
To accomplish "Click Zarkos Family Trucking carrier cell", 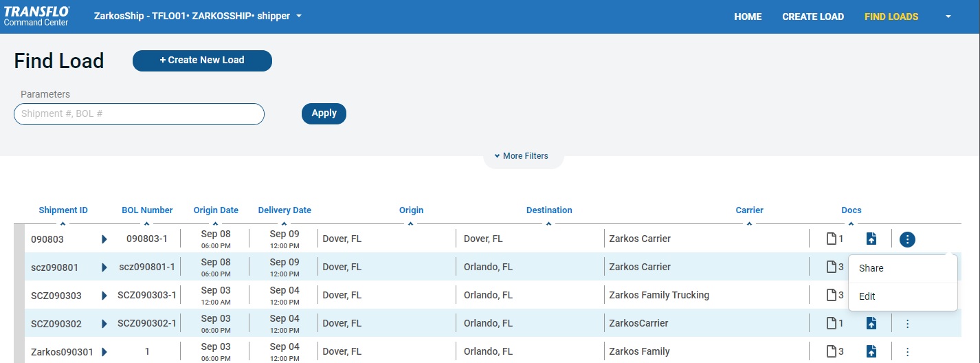I will (x=659, y=295).
